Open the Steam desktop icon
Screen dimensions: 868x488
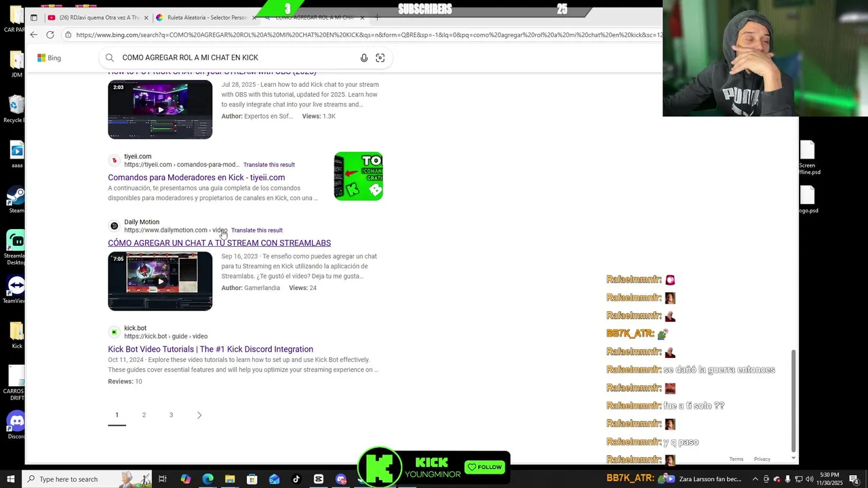16,199
